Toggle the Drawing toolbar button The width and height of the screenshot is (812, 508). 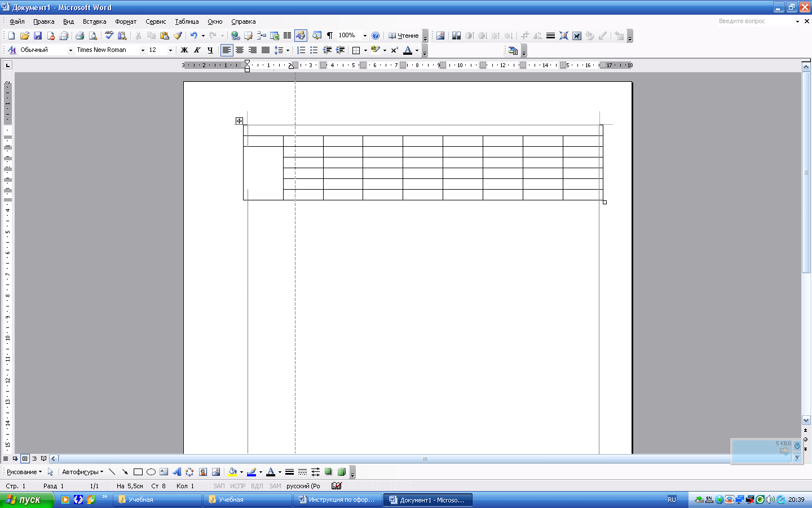[x=301, y=36]
